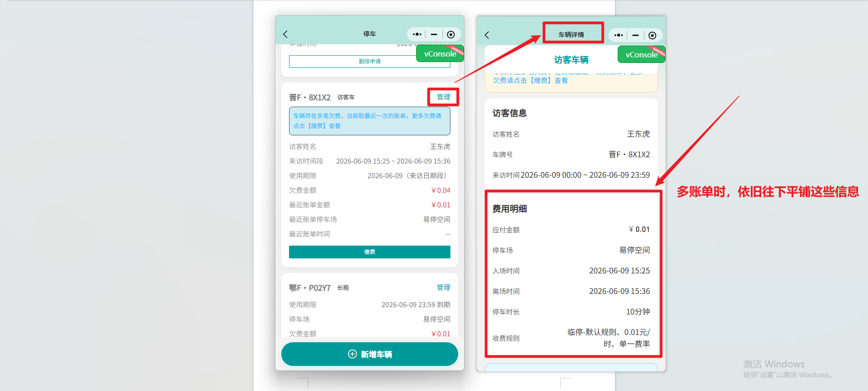Image resolution: width=868 pixels, height=391 pixels.
Task: Click 2026-06-09 23:59 到期 expiry text
Action: click(416, 305)
